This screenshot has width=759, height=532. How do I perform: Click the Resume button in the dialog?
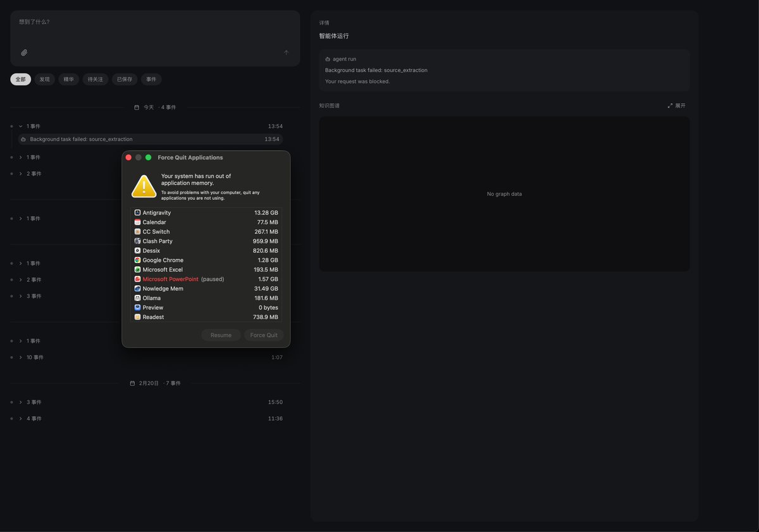coord(221,335)
